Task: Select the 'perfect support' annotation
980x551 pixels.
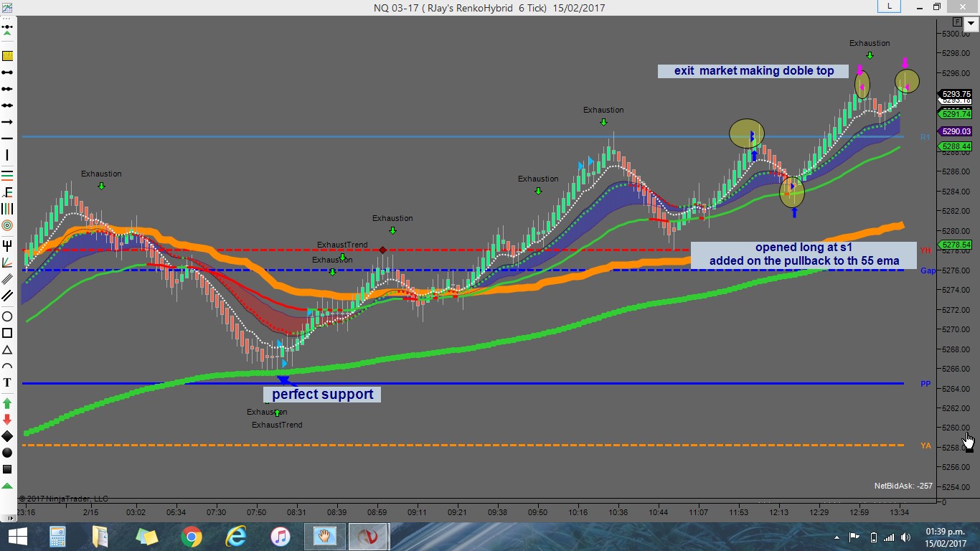Action: 323,394
